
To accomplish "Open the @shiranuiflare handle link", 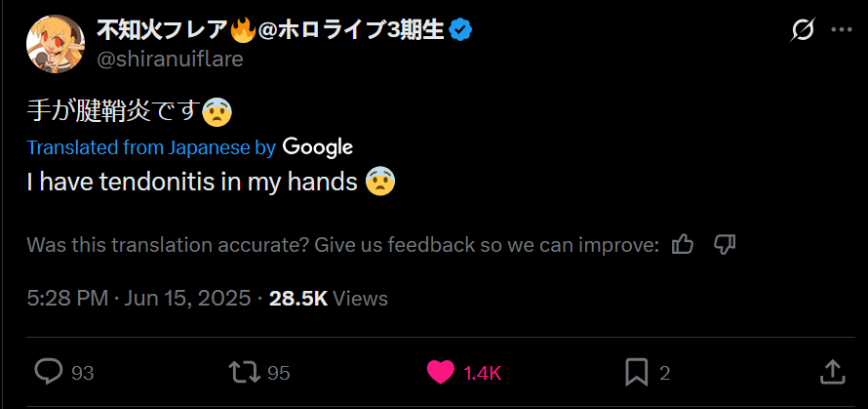I will click(170, 59).
